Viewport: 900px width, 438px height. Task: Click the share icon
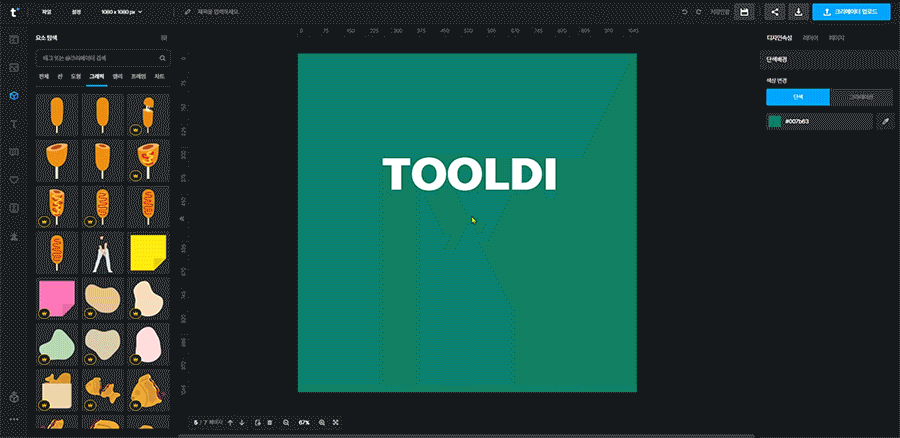tap(774, 12)
